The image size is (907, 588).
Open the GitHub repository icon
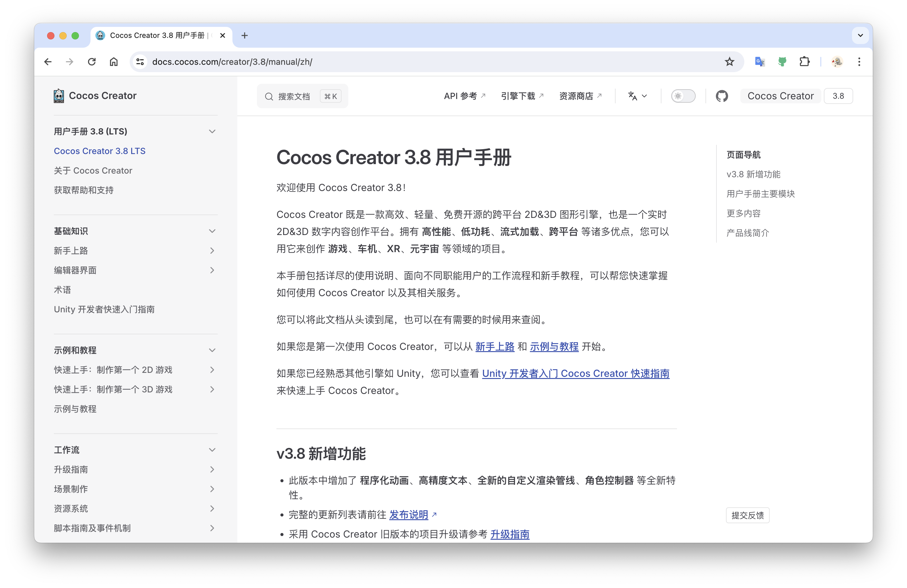tap(721, 96)
